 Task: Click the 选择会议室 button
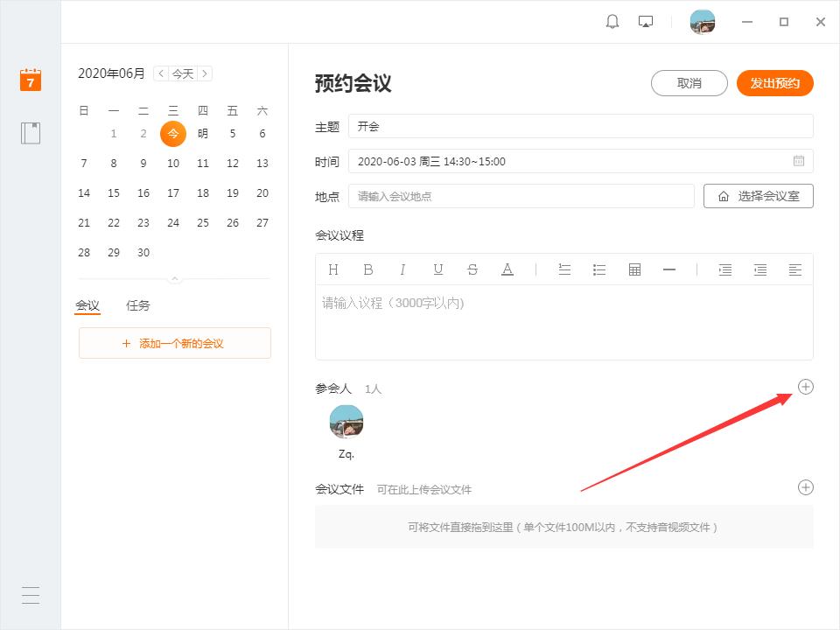(758, 196)
